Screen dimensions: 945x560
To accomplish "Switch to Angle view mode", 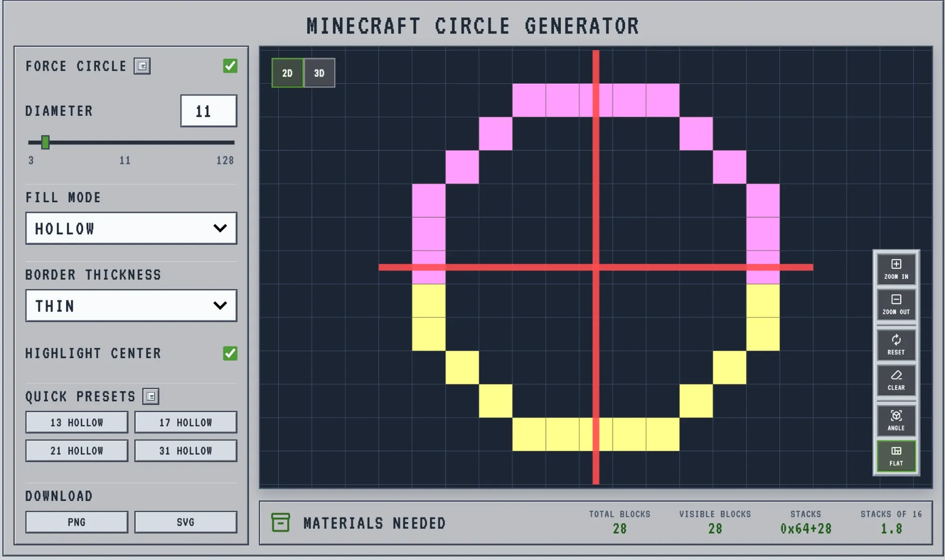I will pyautogui.click(x=896, y=421).
